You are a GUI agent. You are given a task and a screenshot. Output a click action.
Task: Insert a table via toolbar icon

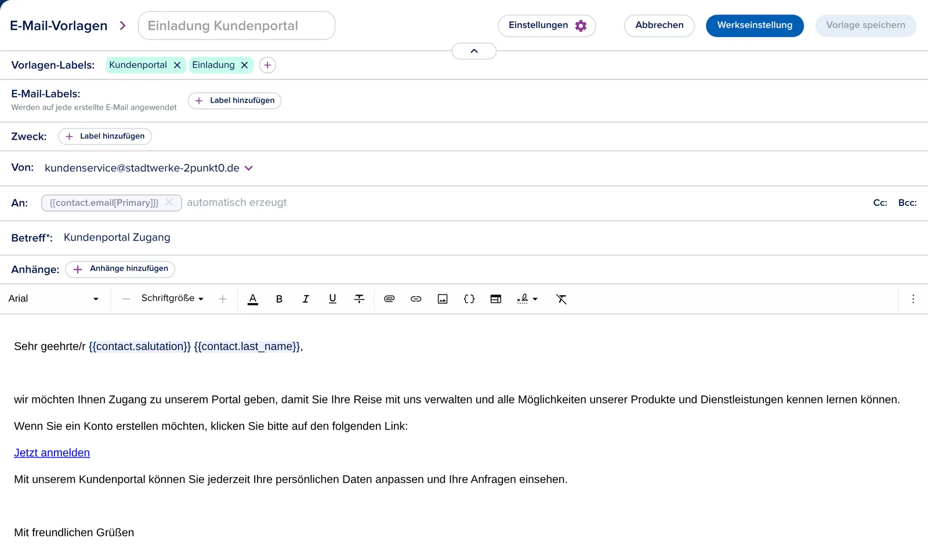tap(496, 299)
